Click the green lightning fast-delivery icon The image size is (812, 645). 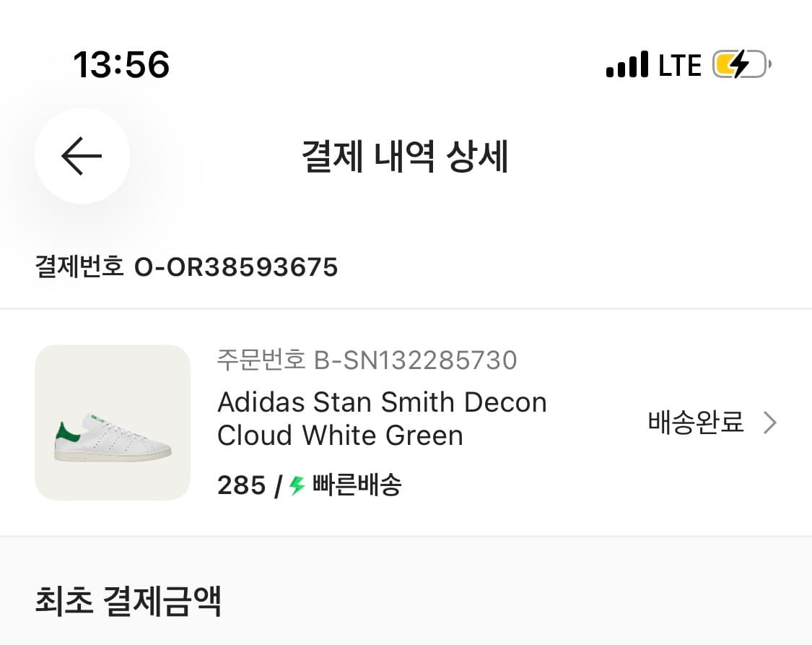(297, 485)
